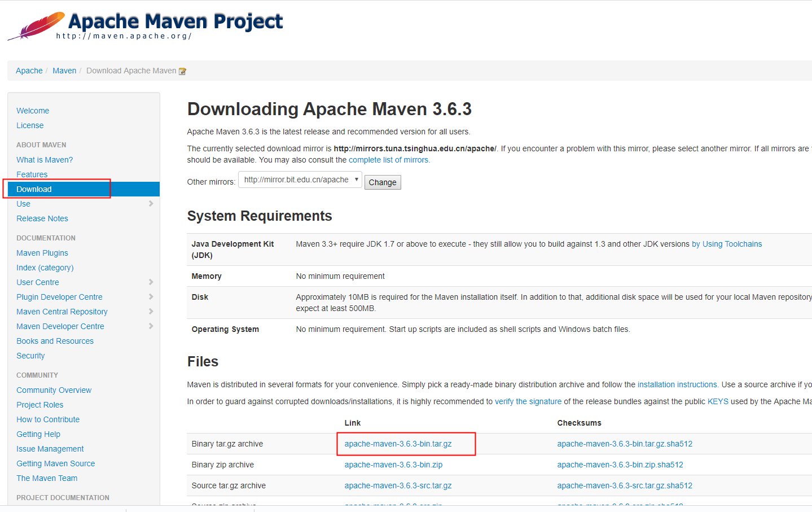This screenshot has height=512, width=812.
Task: Expand the Plugin Developer Centre chevron
Action: [x=151, y=297]
